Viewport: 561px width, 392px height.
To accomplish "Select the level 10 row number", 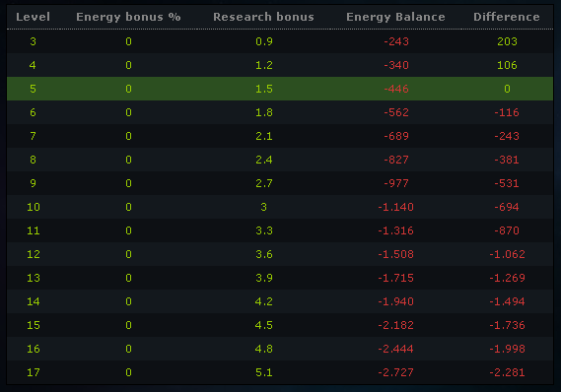I will pos(34,207).
